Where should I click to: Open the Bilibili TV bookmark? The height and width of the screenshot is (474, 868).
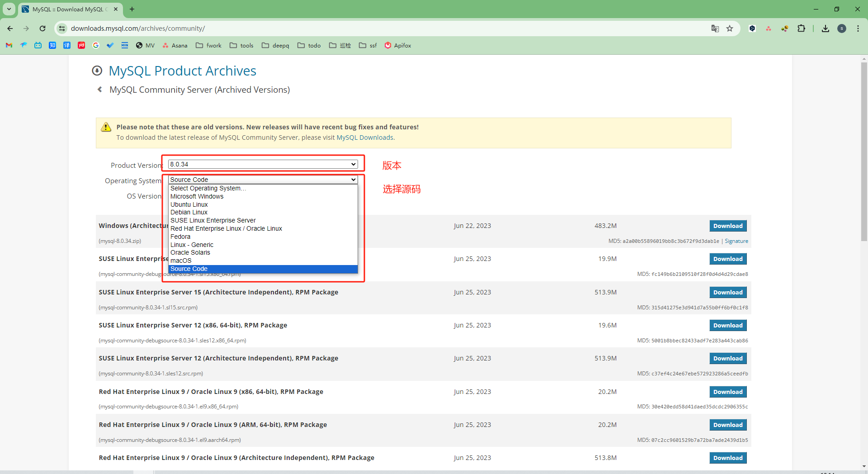[x=38, y=45]
